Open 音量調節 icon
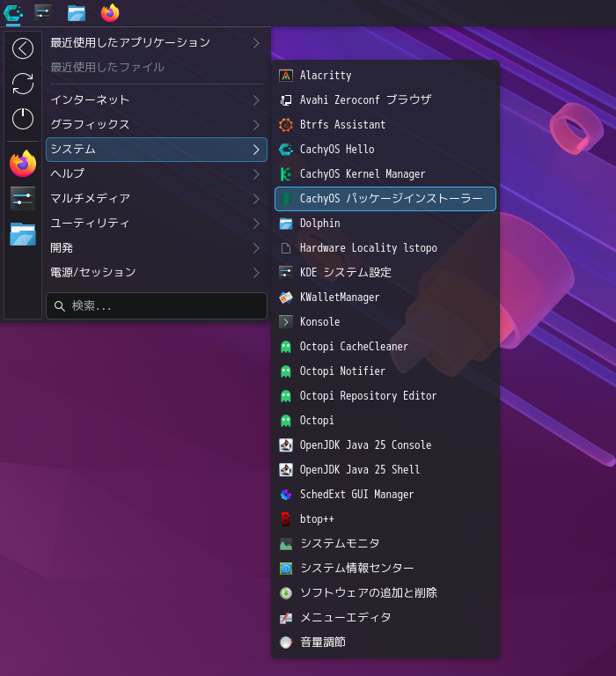Viewport: 616px width, 676px height. click(x=286, y=643)
